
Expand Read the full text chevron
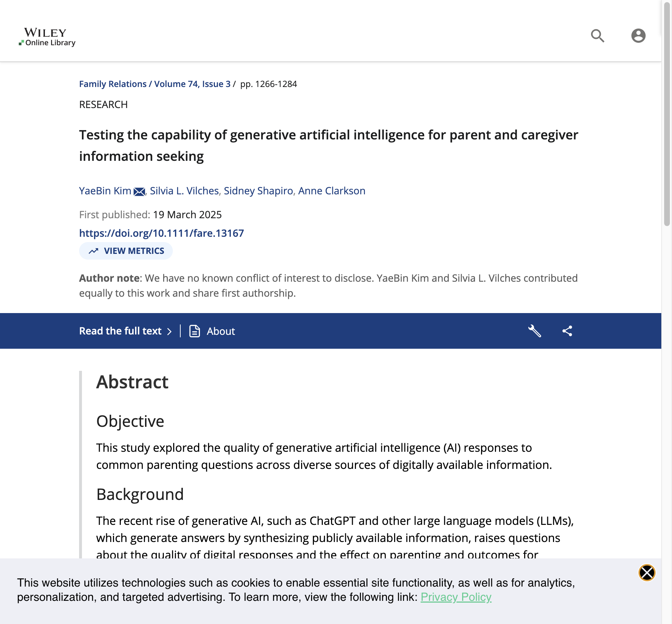coord(170,331)
